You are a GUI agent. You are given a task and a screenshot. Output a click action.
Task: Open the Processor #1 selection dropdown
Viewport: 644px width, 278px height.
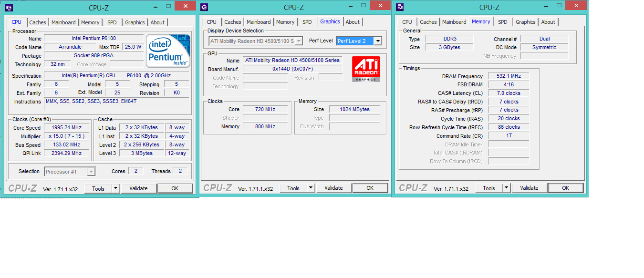click(x=70, y=172)
